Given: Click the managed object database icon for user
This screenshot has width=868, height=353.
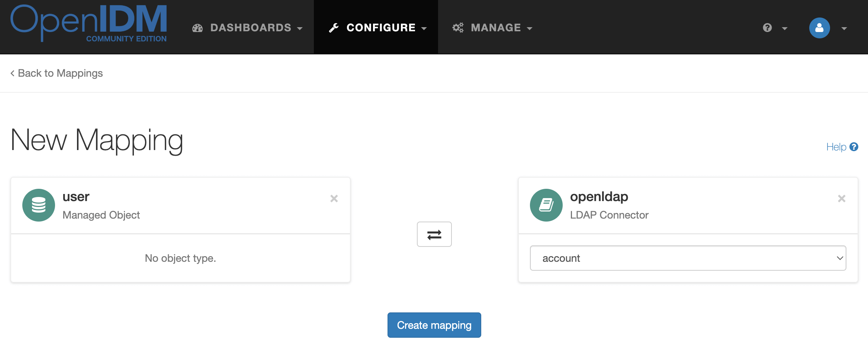Looking at the screenshot, I should click(x=39, y=205).
